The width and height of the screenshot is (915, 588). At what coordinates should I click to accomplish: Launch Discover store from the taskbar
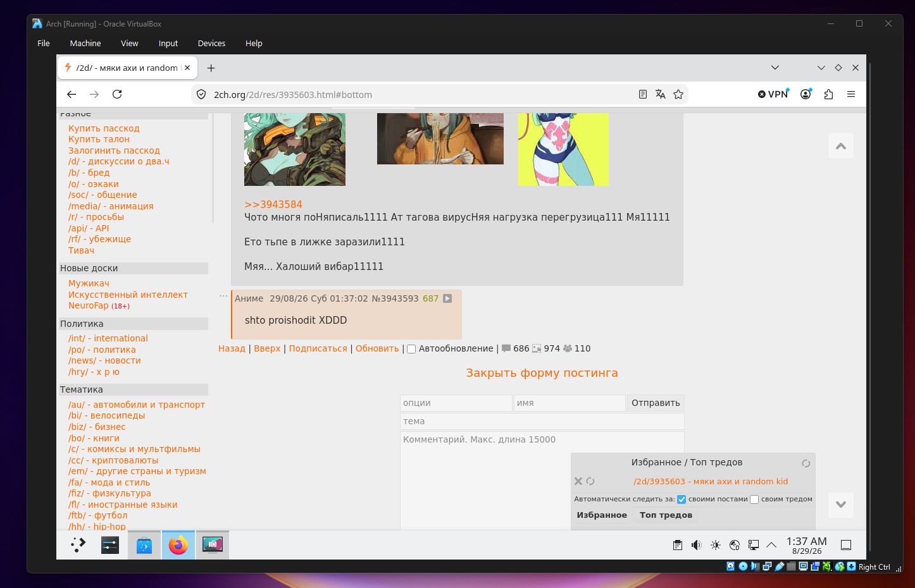(x=144, y=544)
